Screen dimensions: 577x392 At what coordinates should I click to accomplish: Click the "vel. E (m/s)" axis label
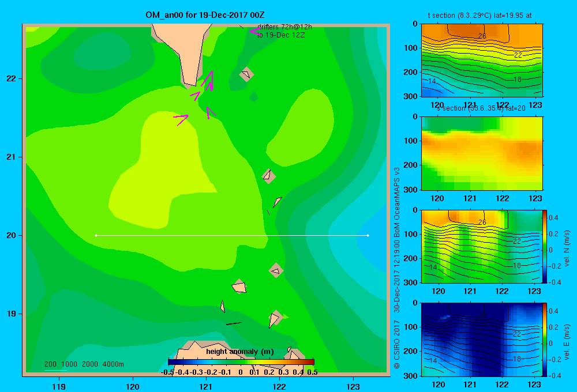567,342
